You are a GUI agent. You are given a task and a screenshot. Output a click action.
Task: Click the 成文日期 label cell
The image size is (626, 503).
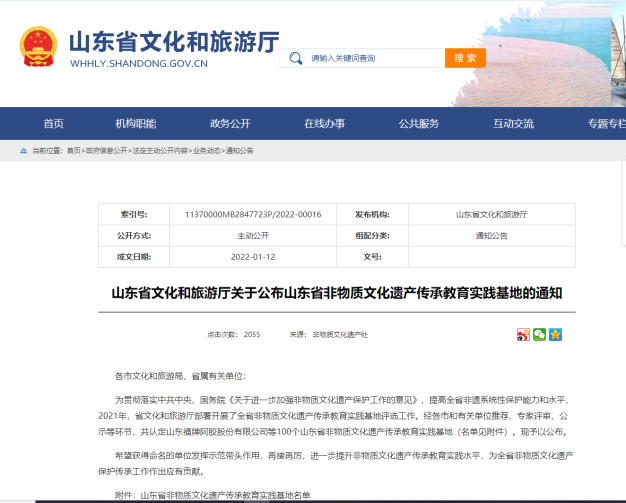(x=134, y=257)
